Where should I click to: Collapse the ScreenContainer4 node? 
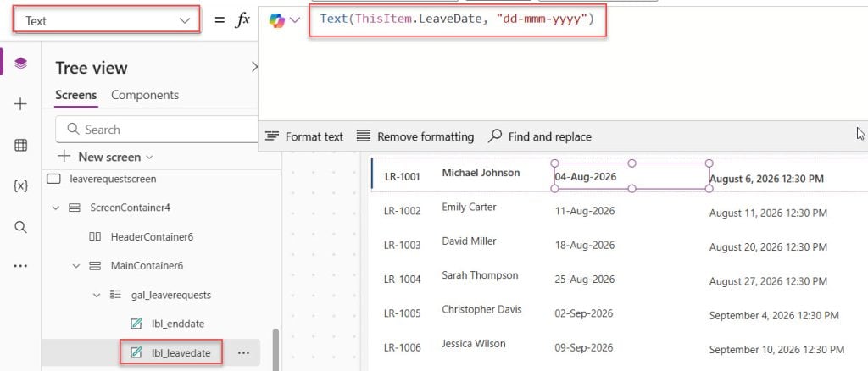(x=55, y=208)
